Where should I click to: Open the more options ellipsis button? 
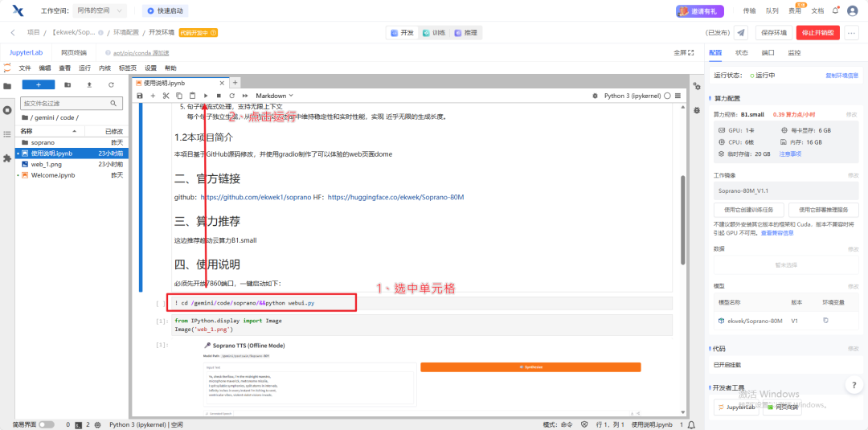(x=852, y=33)
